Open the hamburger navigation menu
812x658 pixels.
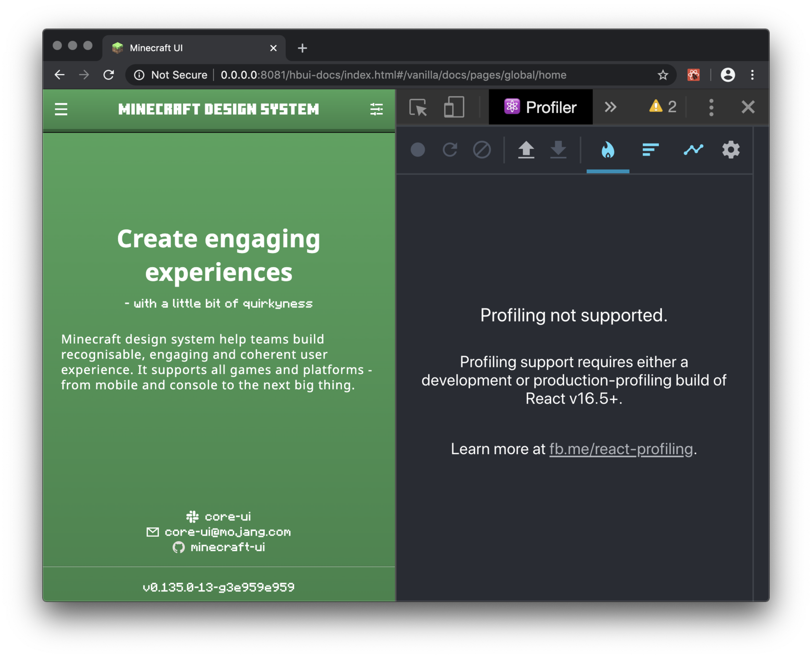click(61, 109)
